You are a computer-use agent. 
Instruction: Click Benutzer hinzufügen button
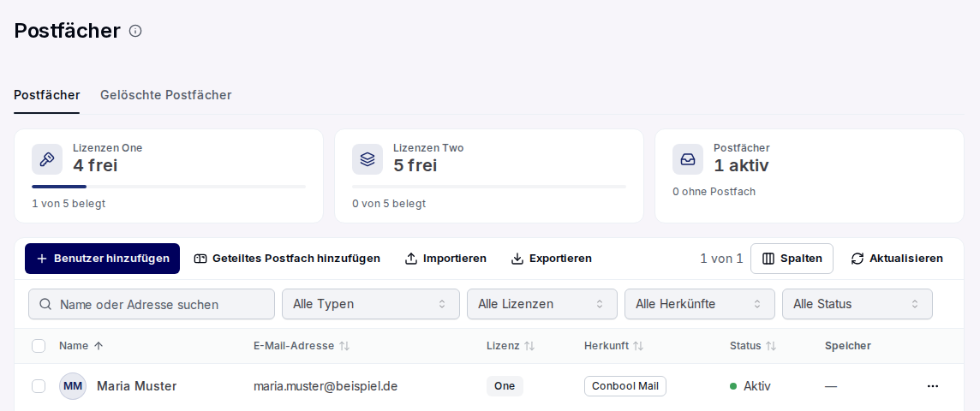(103, 259)
